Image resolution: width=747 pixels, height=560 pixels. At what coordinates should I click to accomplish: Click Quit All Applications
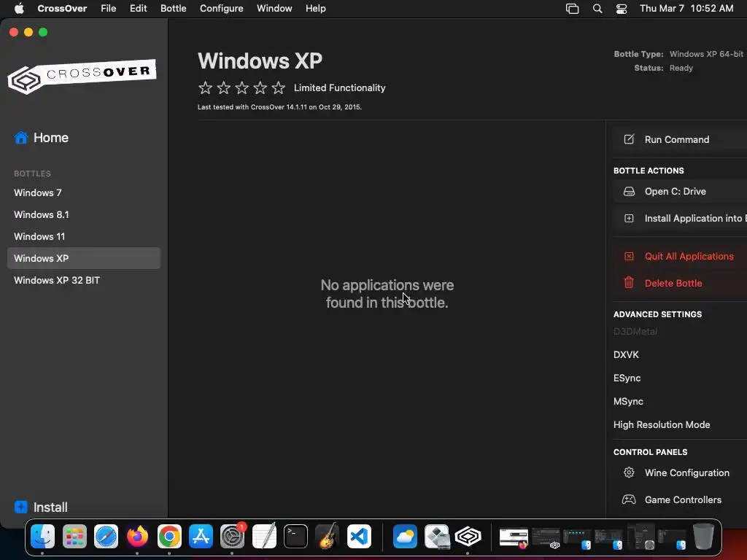(x=689, y=256)
